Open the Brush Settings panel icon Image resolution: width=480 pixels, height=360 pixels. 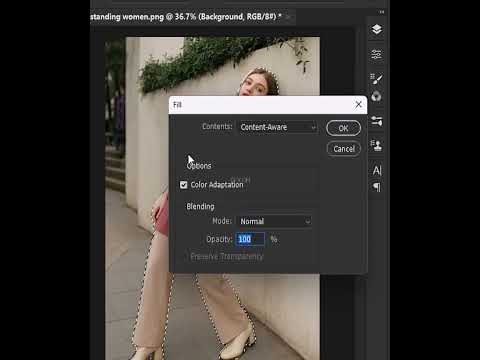[x=376, y=79]
